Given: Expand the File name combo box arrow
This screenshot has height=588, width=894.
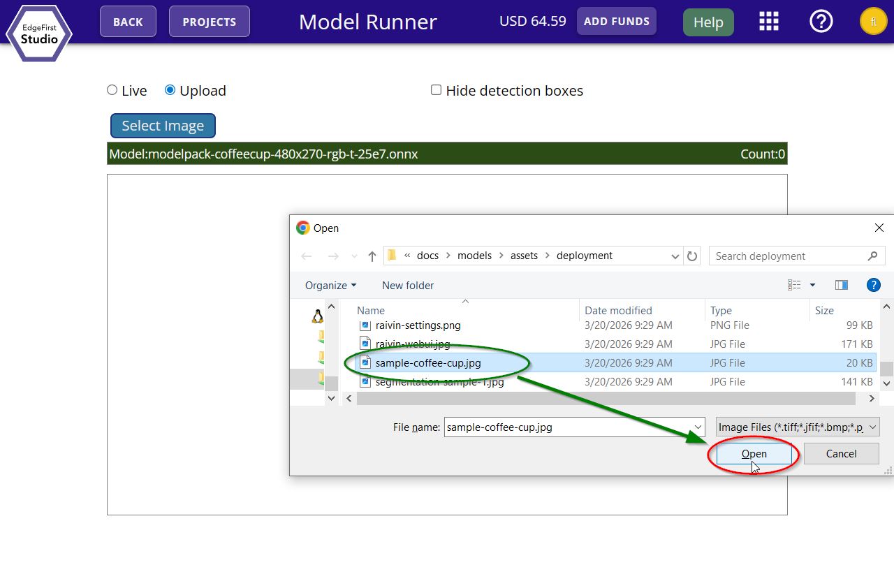Looking at the screenshot, I should tap(698, 427).
